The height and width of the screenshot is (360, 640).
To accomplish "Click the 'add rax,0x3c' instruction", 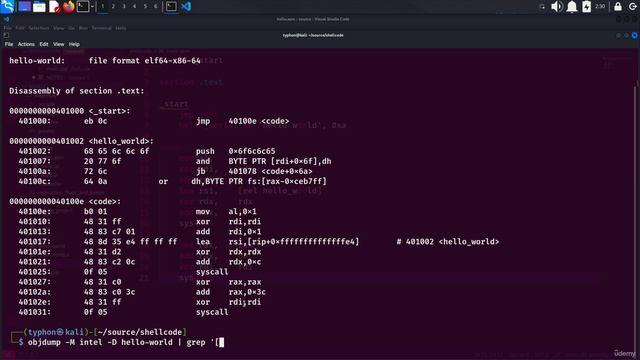I will pyautogui.click(x=231, y=292).
